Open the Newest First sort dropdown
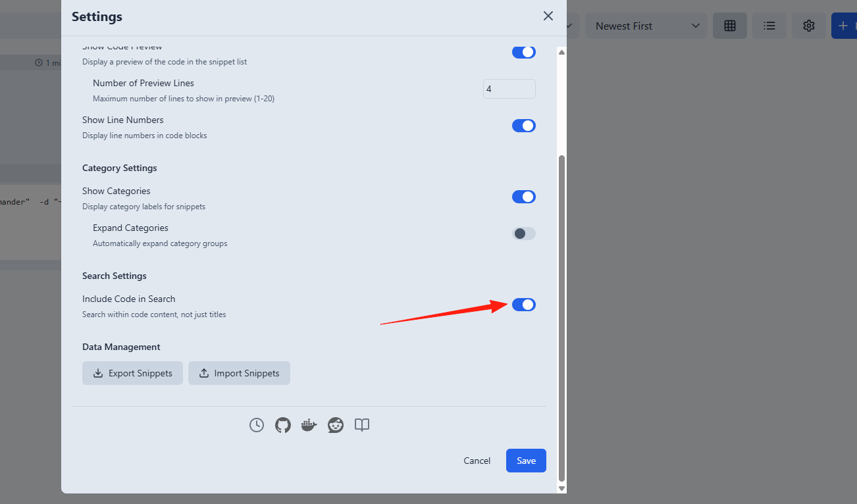The height and width of the screenshot is (504, 857). coord(646,26)
